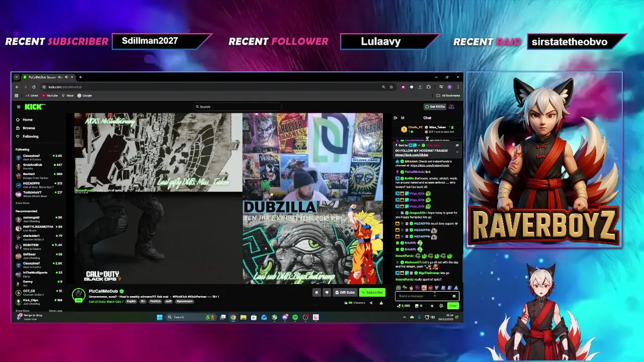Screen dimensions: 644x362
Task: Click the green Subscribe button
Action: 372,292
